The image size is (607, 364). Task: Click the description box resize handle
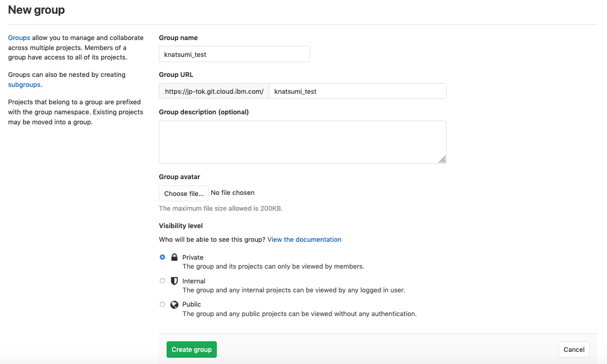click(x=442, y=159)
